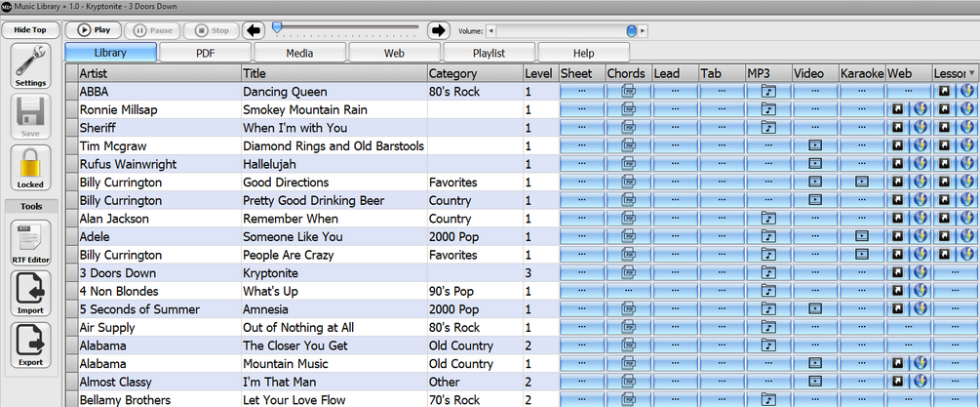The height and width of the screenshot is (407, 980).
Task: Select artist cell Adele
Action: coord(159,237)
